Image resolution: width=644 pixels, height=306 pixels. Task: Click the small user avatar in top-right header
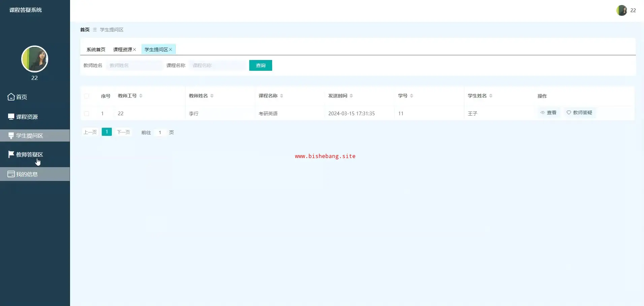click(x=621, y=10)
